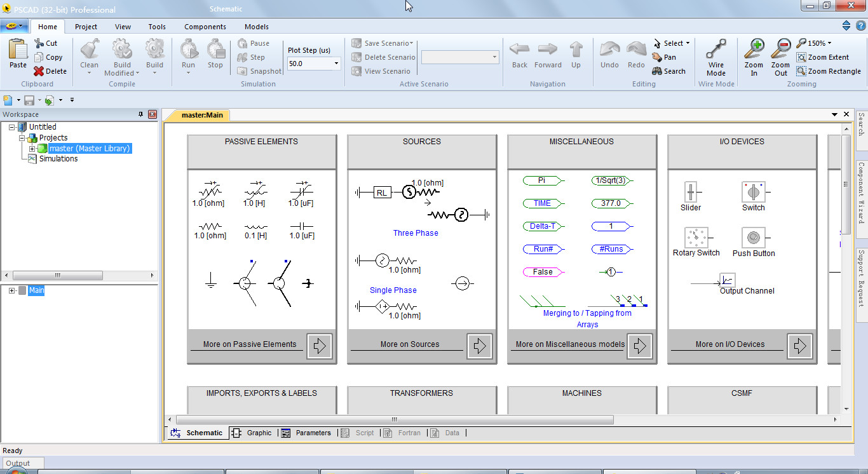Screen dimensions: 868x474
Task: Expand the master (Master Library) tree node
Action: pos(32,149)
